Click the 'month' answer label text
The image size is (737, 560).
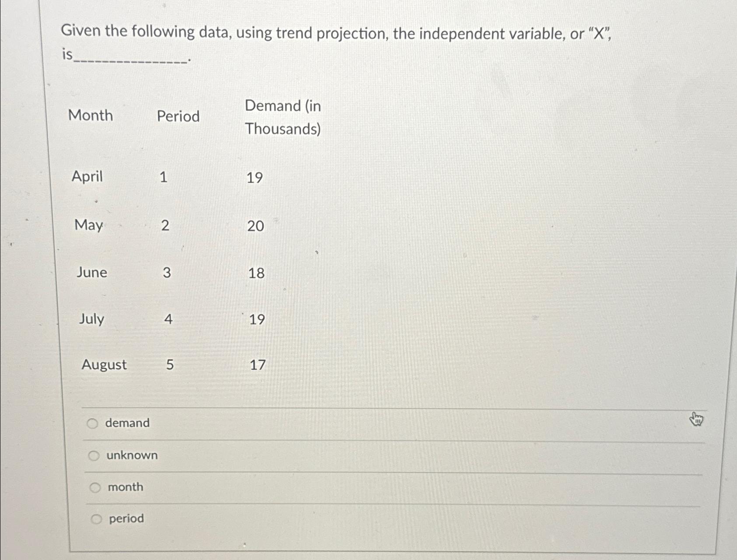click(x=124, y=486)
